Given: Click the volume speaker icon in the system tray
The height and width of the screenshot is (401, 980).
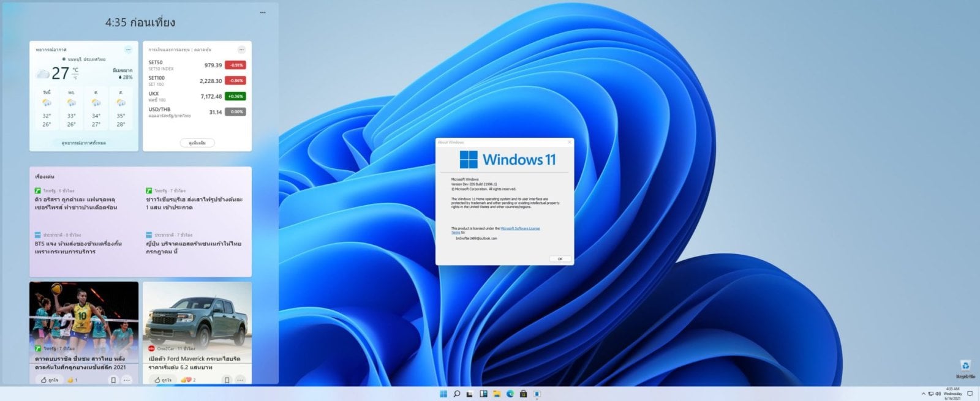Looking at the screenshot, I should (938, 394).
